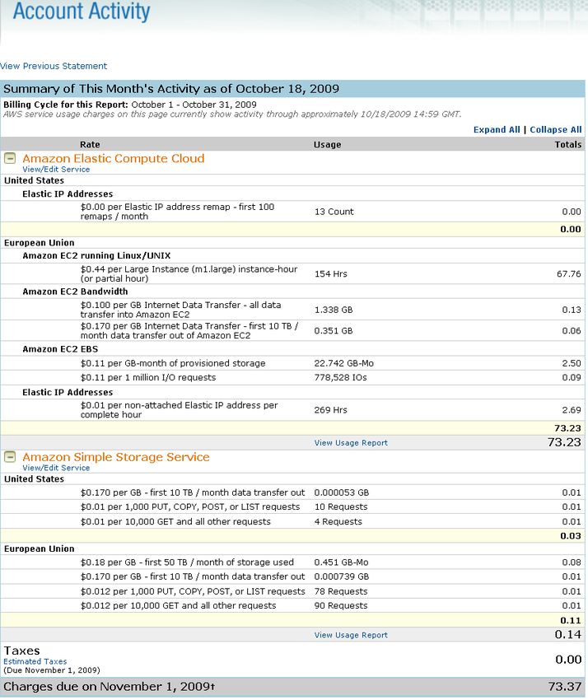Click the 778,528 IOs usage value
Viewport: 588px width, 700px height.
coord(341,378)
